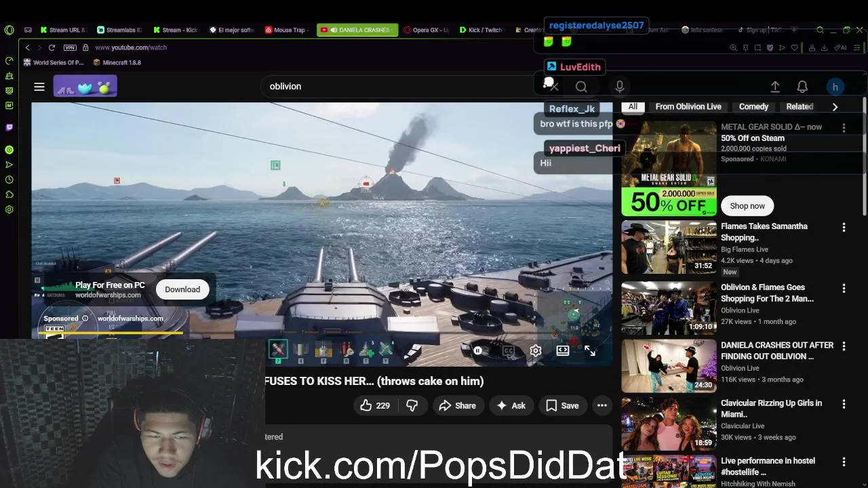The height and width of the screenshot is (488, 868).
Task: Seek on the yellow ad progress bar
Action: (x=112, y=333)
